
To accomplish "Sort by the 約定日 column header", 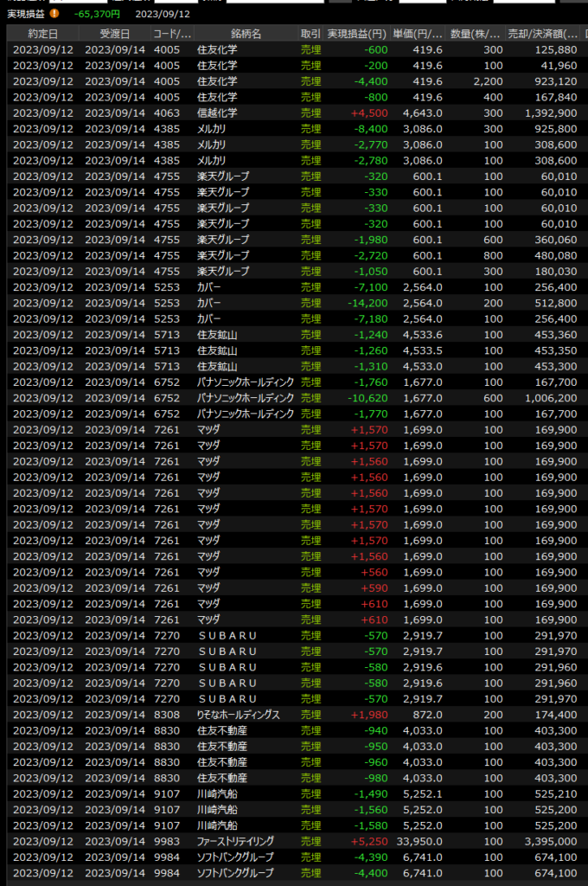I will click(42, 33).
